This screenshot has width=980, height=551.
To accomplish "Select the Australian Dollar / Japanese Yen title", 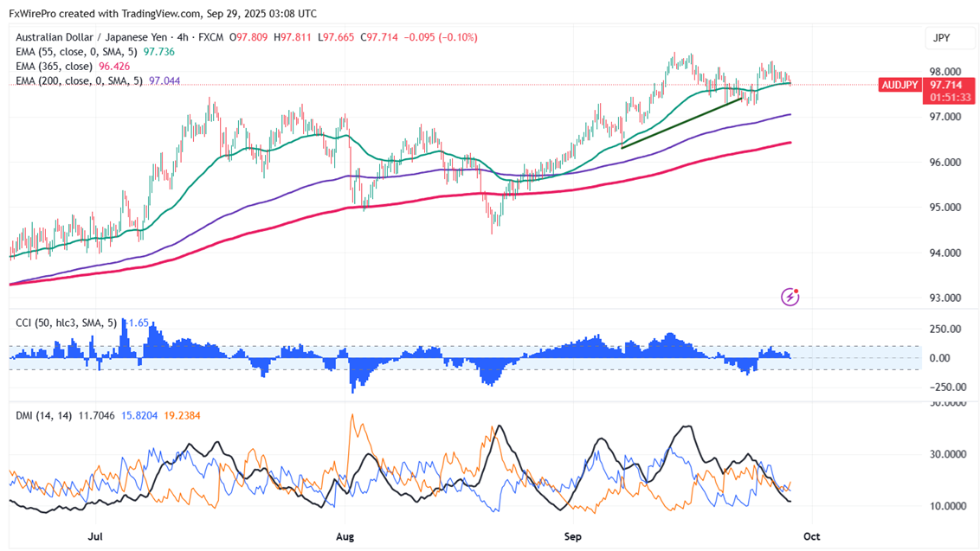I will point(91,37).
